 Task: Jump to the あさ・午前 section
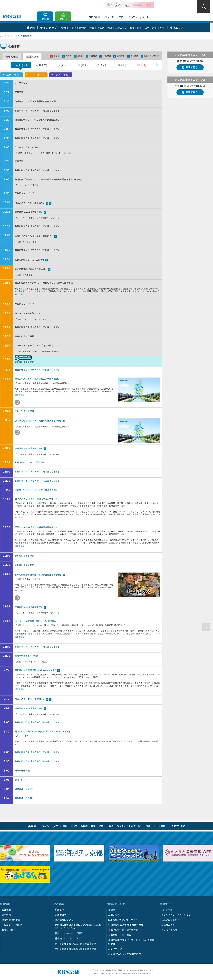click(12, 75)
